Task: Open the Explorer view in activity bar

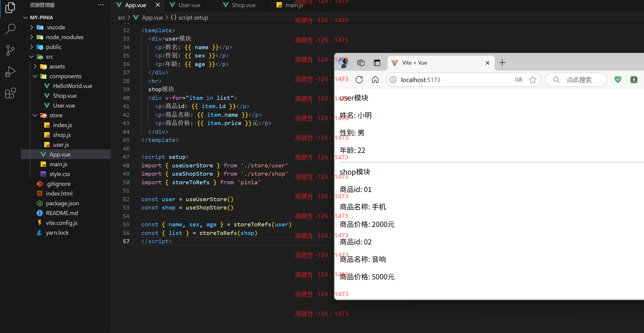Action: coord(10,8)
